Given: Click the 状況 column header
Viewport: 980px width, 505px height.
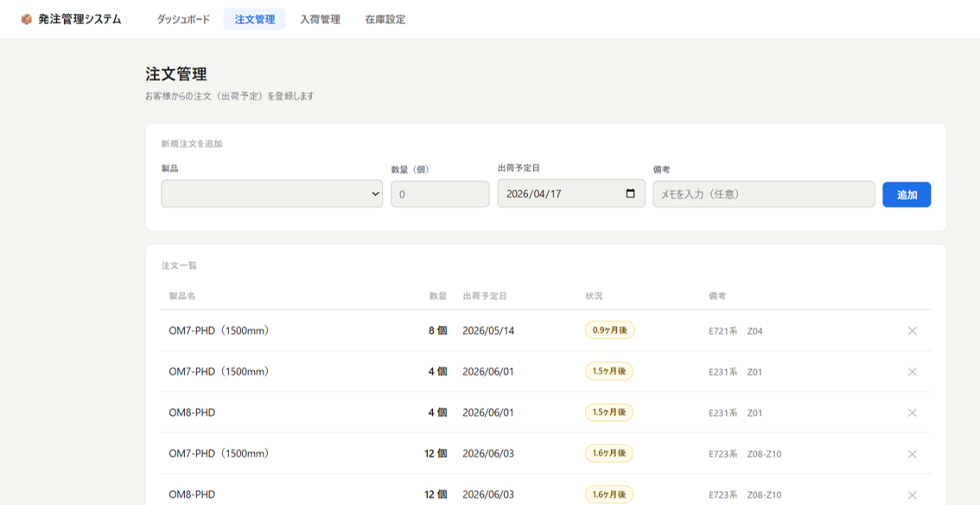Looking at the screenshot, I should click(x=594, y=296).
